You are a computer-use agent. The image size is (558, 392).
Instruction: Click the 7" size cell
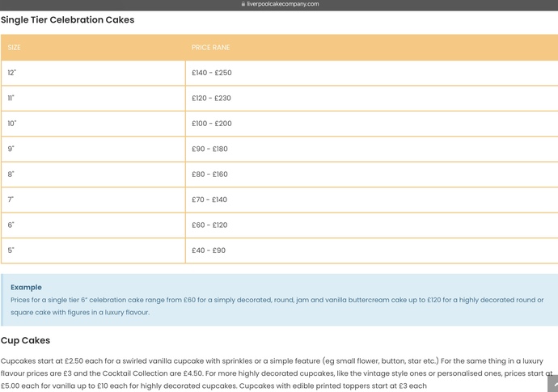tap(93, 200)
